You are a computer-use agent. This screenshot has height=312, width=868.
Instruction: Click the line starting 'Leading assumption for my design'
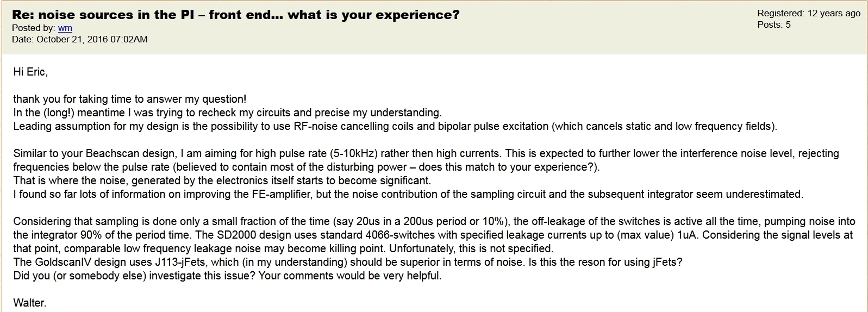pyautogui.click(x=395, y=126)
